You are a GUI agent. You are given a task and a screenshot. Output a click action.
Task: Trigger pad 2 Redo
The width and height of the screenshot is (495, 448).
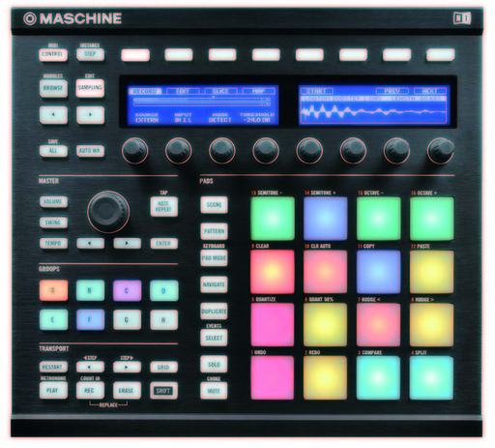coord(326,377)
